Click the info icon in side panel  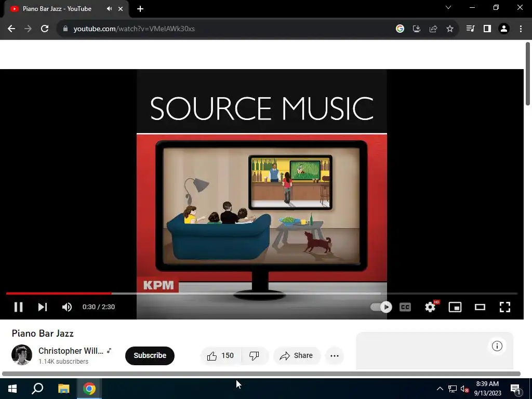(497, 346)
